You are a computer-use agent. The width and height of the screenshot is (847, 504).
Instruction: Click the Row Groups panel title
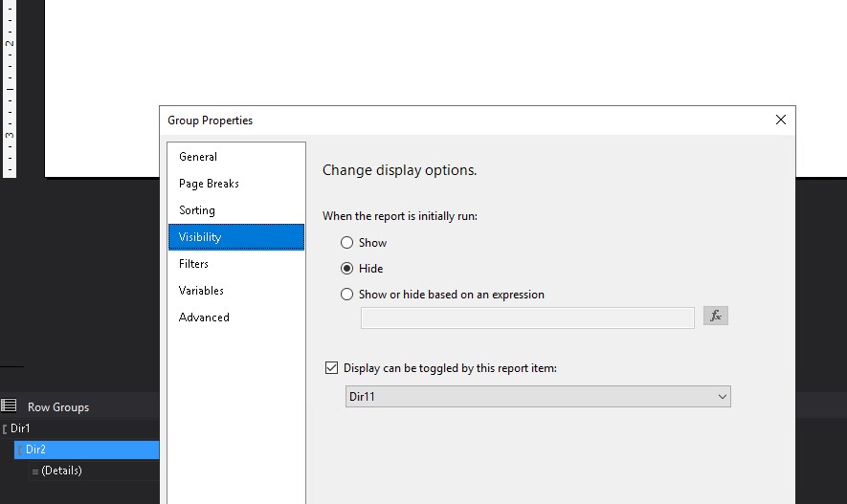coord(58,407)
